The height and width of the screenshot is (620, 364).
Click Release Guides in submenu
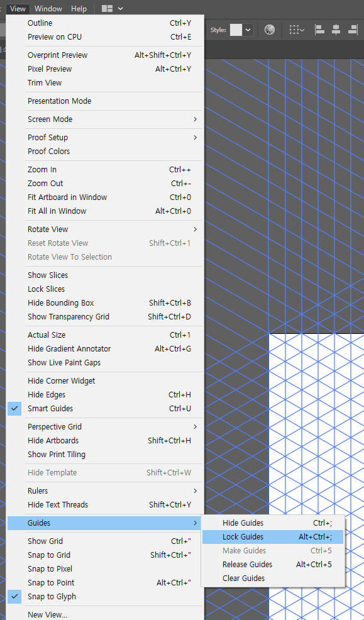(x=273, y=564)
